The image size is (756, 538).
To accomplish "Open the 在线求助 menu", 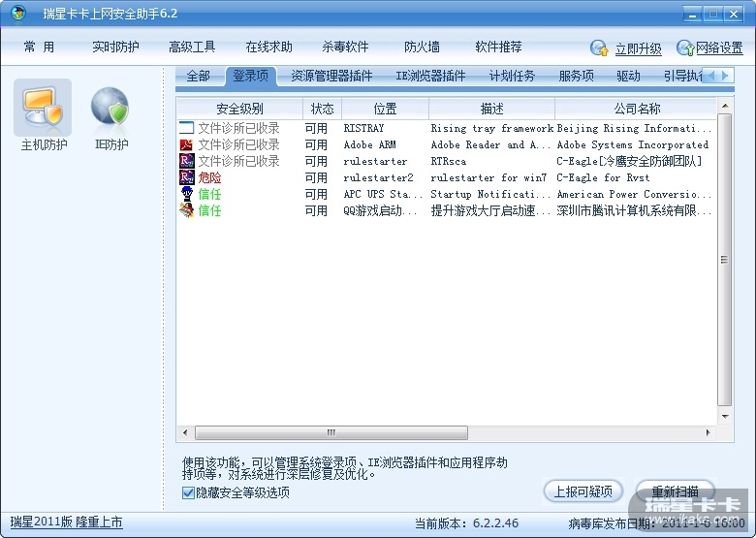I will [x=268, y=47].
